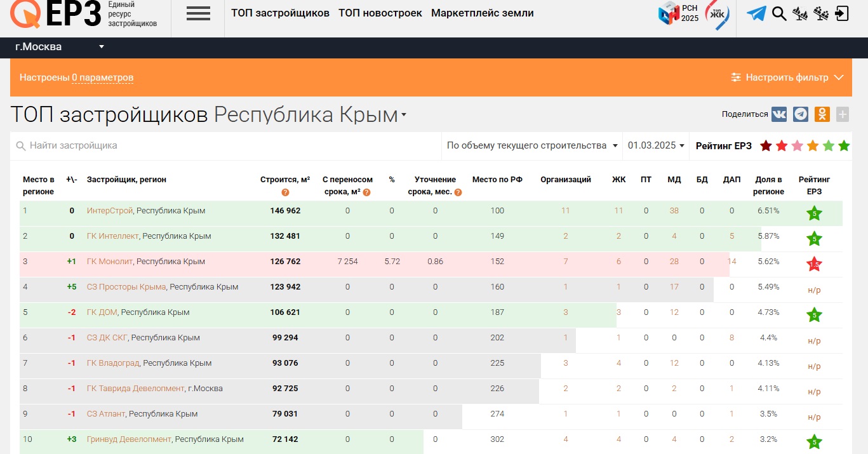Open the СЗ ДК СКГ developer link
This screenshot has width=868, height=454.
(107, 338)
